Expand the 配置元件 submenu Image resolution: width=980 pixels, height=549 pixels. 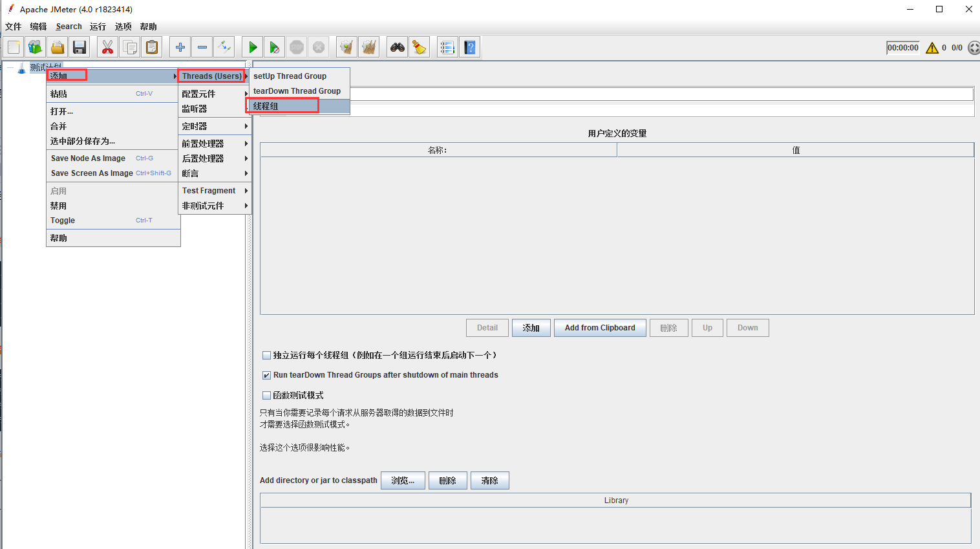click(x=215, y=94)
